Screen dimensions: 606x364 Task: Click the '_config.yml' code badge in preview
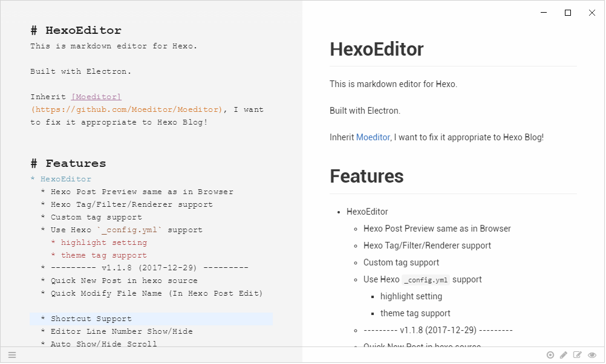coord(426,280)
